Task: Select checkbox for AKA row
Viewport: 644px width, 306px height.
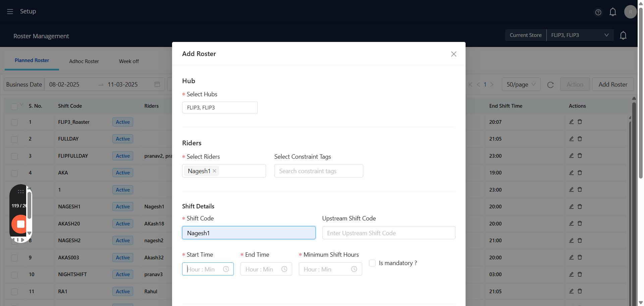Action: click(x=14, y=173)
